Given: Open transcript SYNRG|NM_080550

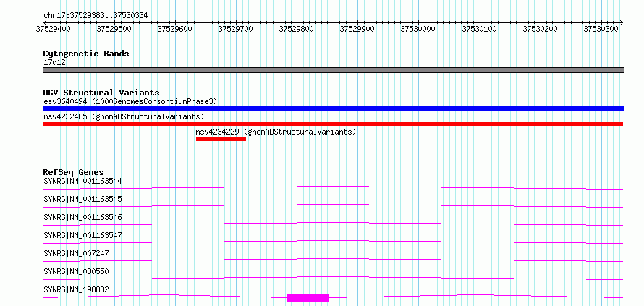Looking at the screenshot, I should point(77,271).
